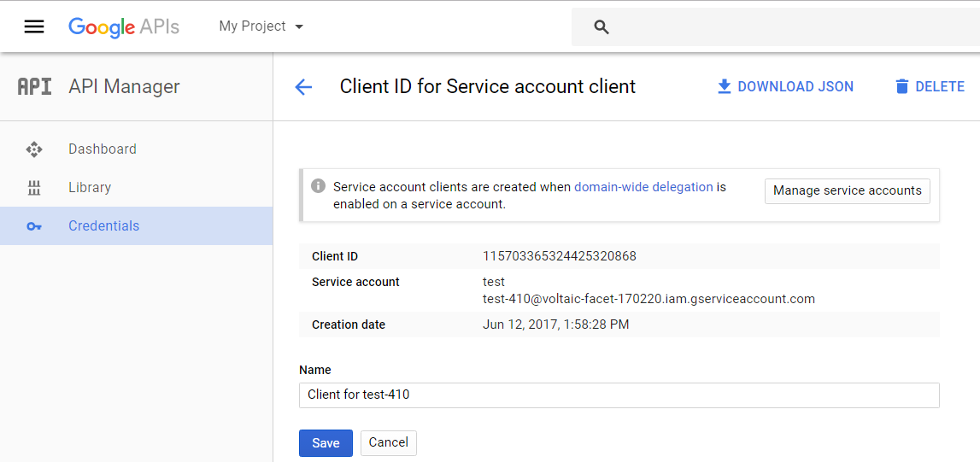
Task: Click the Manage service accounts button
Action: [847, 190]
